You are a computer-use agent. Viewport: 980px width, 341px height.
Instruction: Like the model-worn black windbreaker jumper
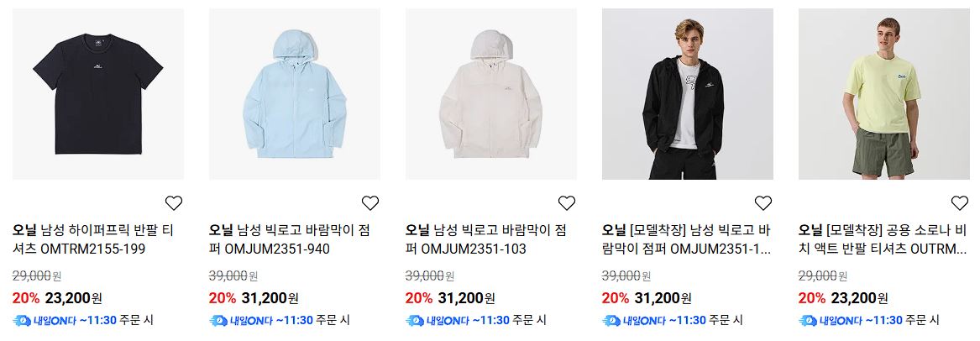click(763, 203)
